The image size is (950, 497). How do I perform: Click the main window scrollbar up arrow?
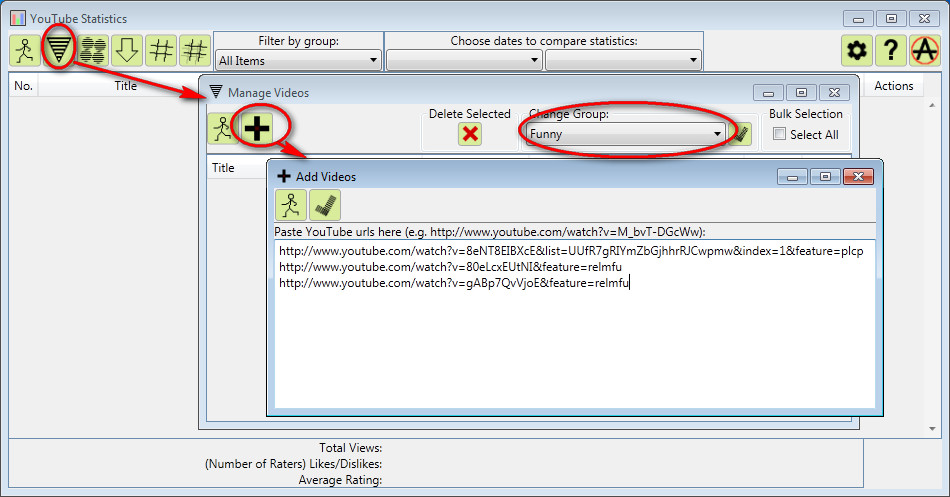pos(932,105)
